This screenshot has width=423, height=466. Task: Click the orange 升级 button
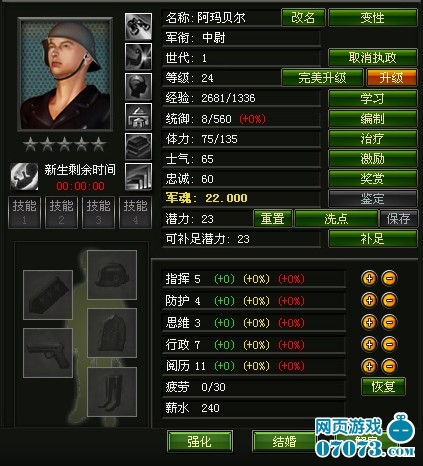coord(391,78)
